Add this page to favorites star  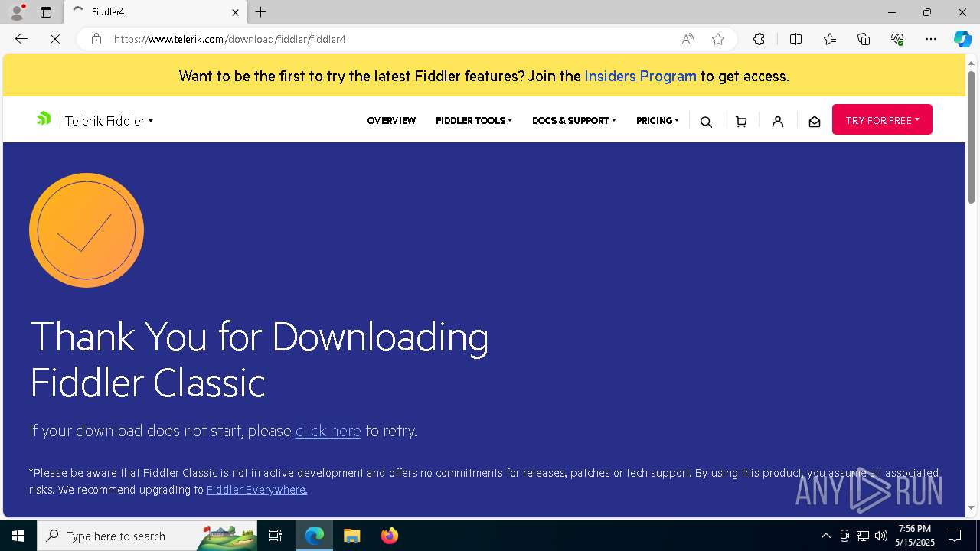tap(718, 39)
